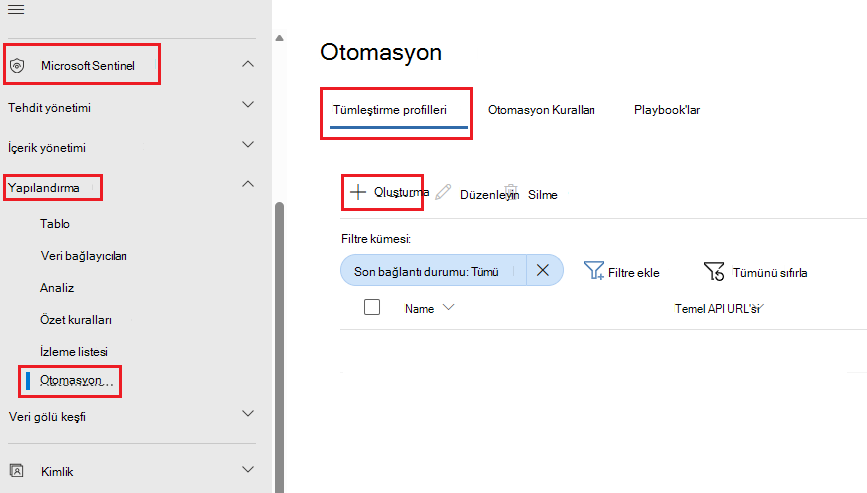Click the plus icon for Oluşturma
867x493 pixels.
(x=358, y=192)
